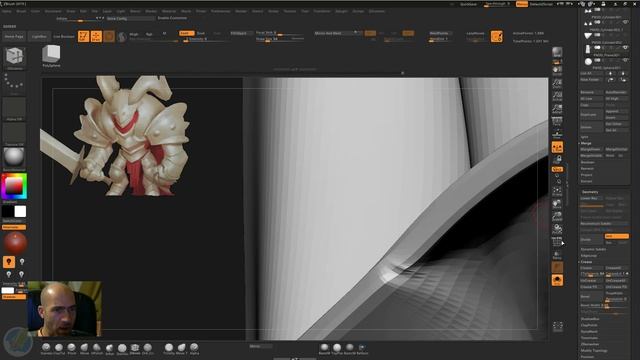Image resolution: width=640 pixels, height=360 pixels.
Task: Open the Preferences menu
Action: (221, 11)
